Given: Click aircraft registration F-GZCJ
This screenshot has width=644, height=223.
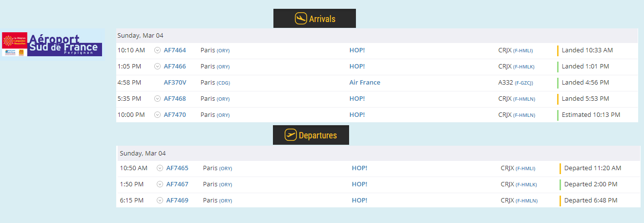Looking at the screenshot, I should coord(524,83).
